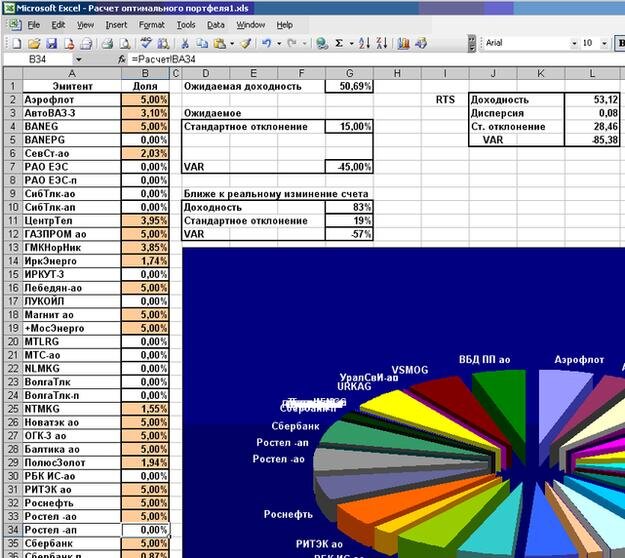Open the Data menu

[216, 25]
